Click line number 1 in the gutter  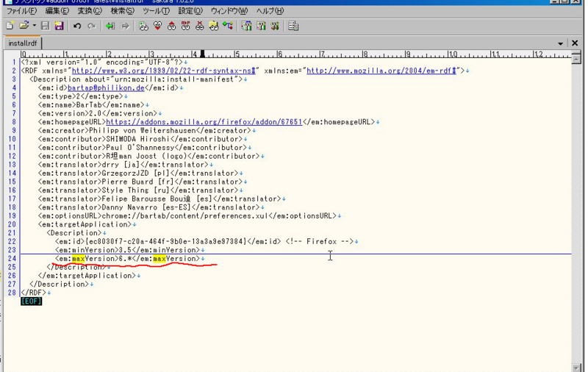point(14,62)
